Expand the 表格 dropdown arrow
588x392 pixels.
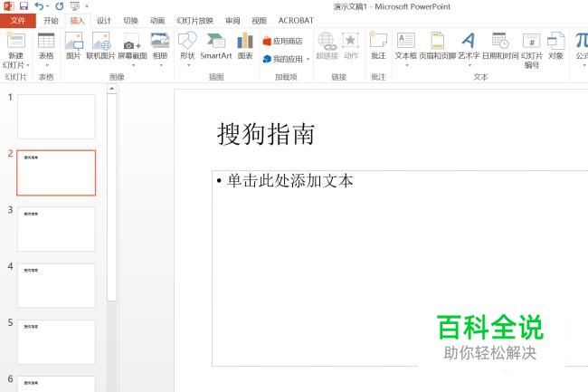pyautogui.click(x=46, y=65)
